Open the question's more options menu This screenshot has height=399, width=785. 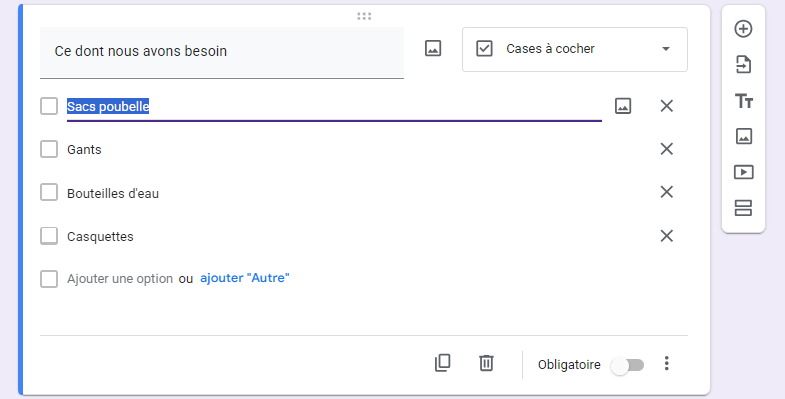pyautogui.click(x=666, y=363)
